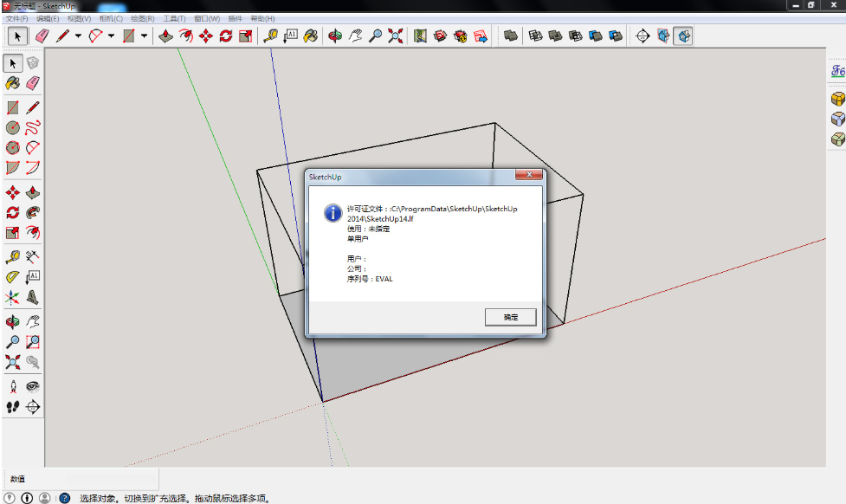
Task: Open the 插件 menu
Action: pyautogui.click(x=235, y=18)
